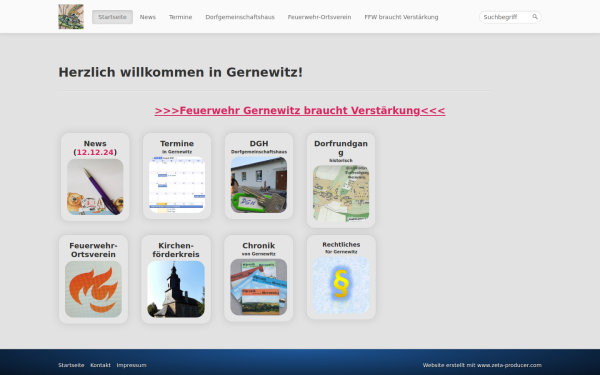Click the paragraph symbol Rechtliches icon
600x375 pixels.
tap(341, 285)
